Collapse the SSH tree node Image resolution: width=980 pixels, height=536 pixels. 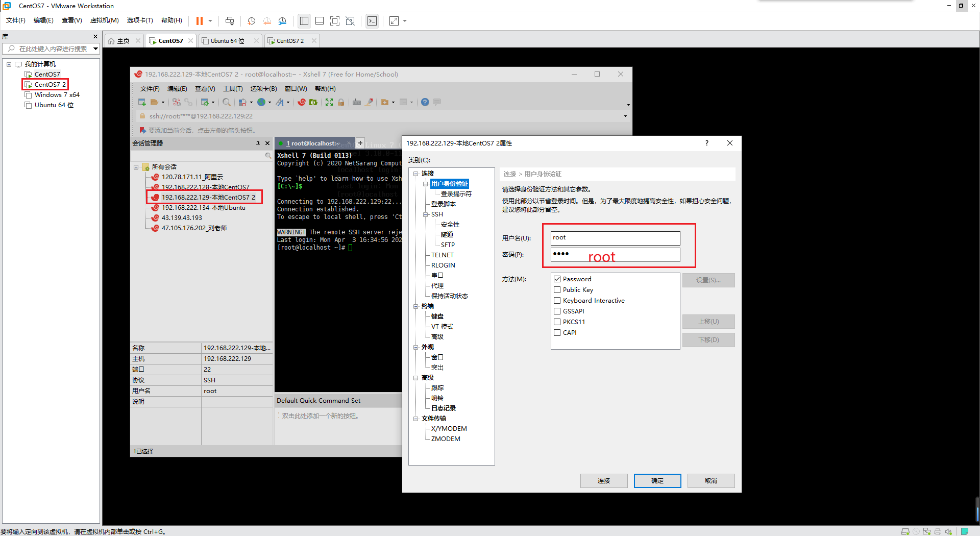pos(426,214)
